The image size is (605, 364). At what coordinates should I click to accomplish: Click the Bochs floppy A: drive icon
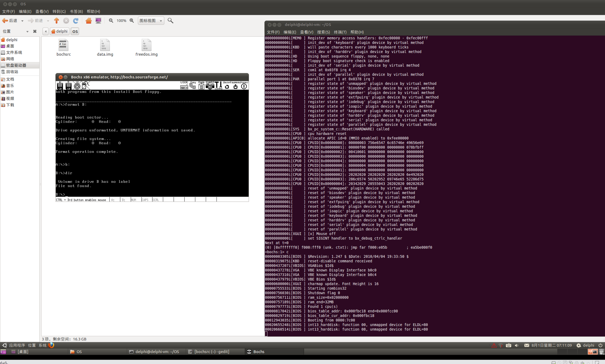click(x=60, y=86)
